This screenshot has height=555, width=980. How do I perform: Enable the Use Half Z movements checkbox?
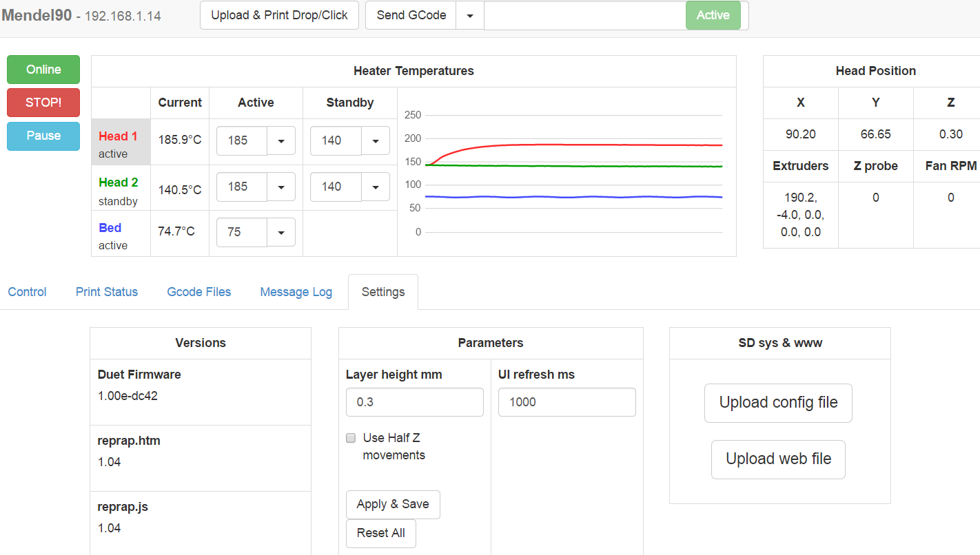point(351,438)
